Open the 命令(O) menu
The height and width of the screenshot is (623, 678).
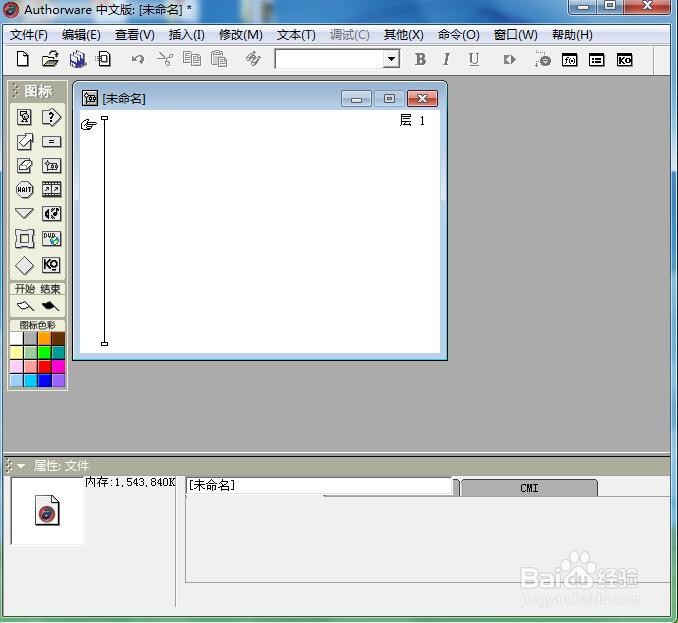(x=458, y=35)
